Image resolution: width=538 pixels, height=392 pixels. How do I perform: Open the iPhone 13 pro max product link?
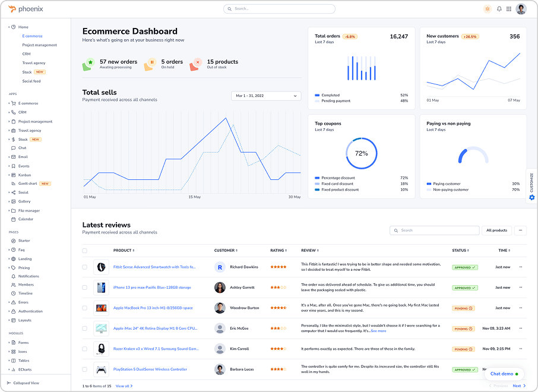click(152, 287)
